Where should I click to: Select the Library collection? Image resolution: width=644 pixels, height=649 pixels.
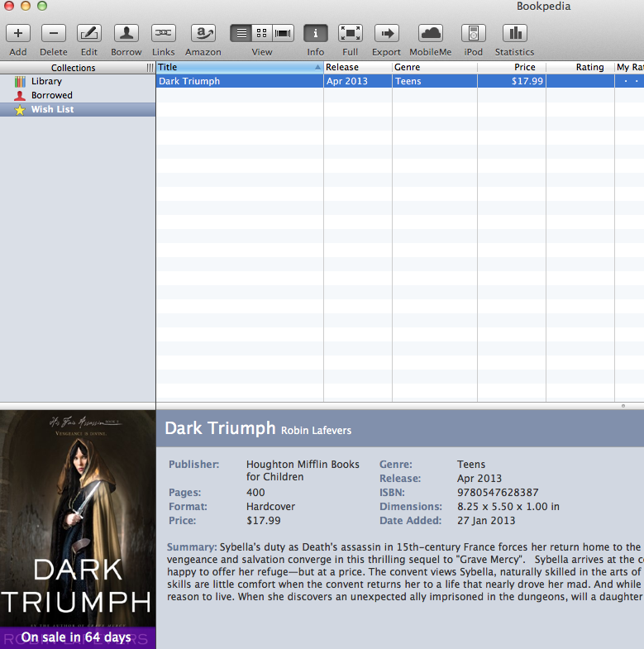78,81
